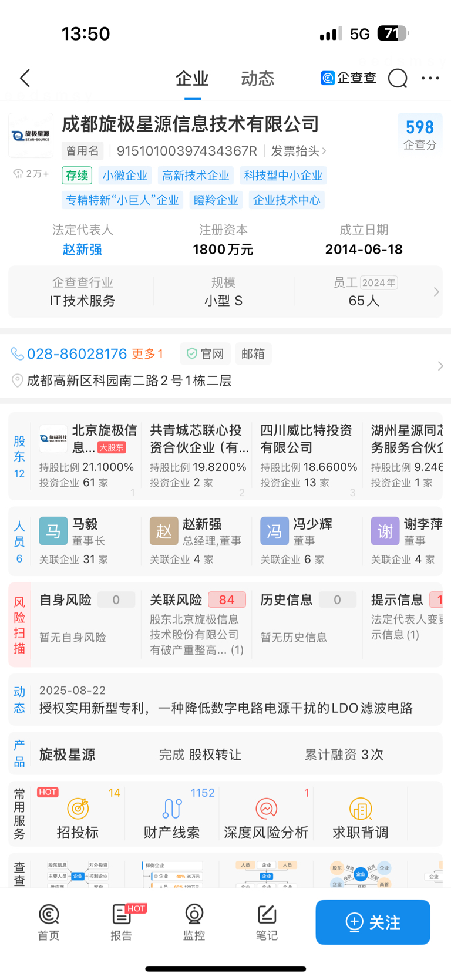This screenshot has height=980, width=451.
Task: View the 2万+ views icon
Action: coord(31,173)
